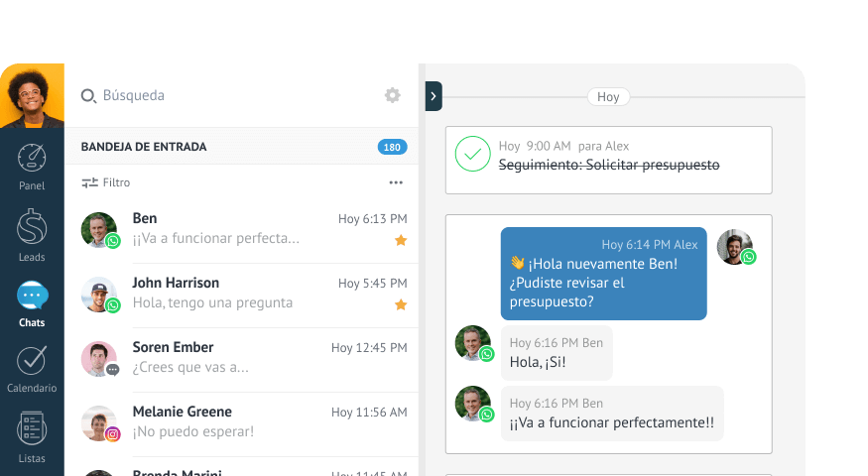Click Alex's avatar beside the blue message
Viewport: 868px width, 476px height.
(x=735, y=247)
